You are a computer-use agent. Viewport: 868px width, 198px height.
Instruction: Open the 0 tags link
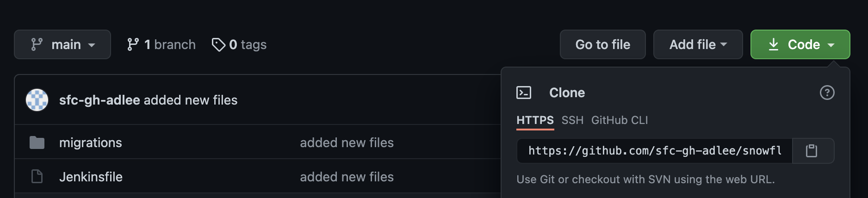tap(248, 44)
